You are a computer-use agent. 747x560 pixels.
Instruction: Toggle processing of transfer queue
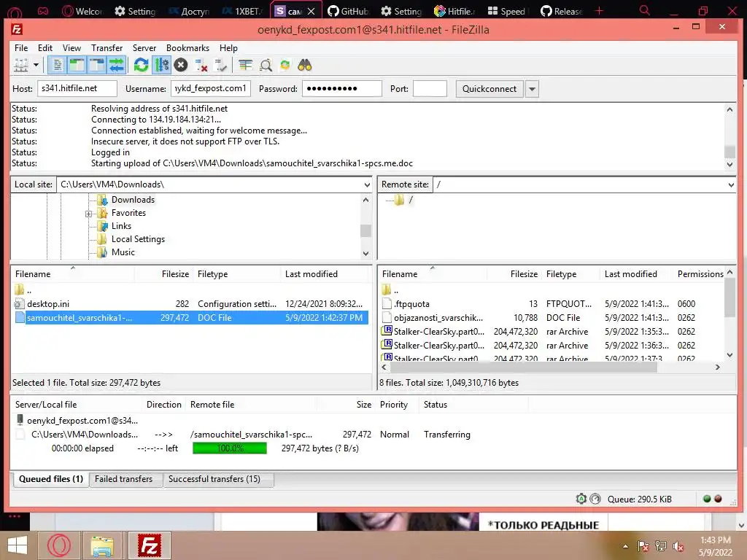[x=161, y=65]
